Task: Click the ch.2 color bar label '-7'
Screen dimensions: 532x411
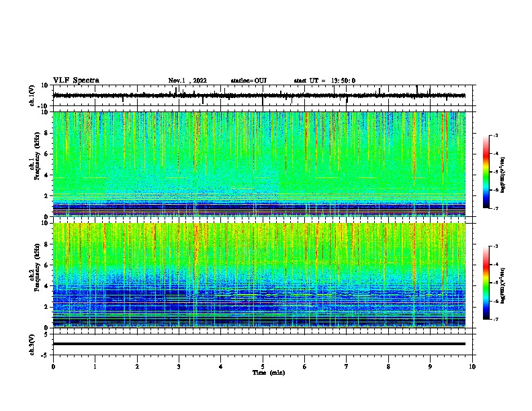Action: (x=496, y=319)
